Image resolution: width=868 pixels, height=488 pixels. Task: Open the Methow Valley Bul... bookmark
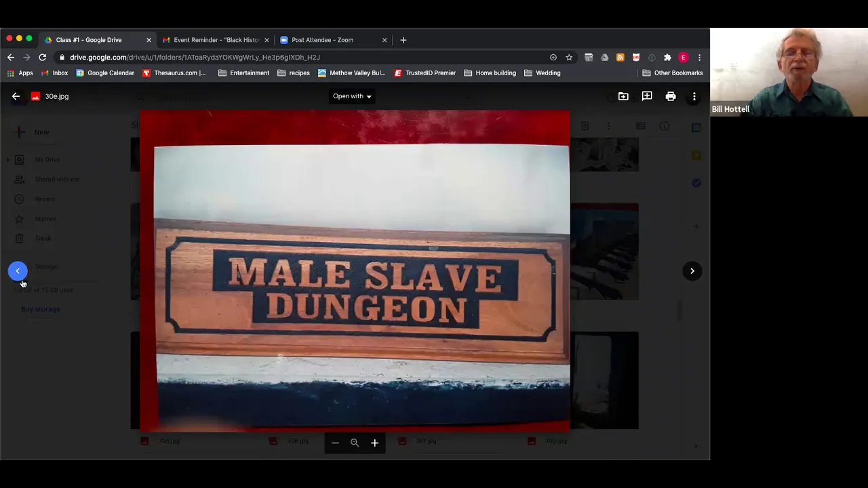point(351,73)
